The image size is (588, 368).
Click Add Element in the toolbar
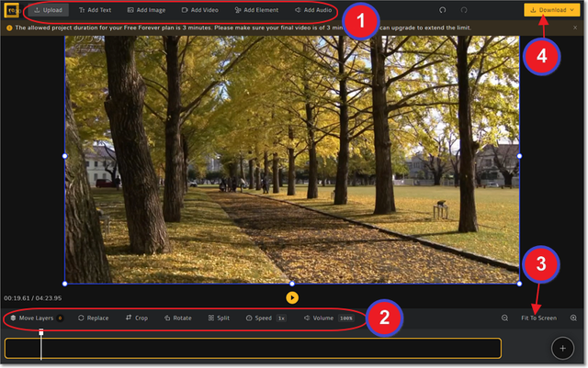pos(256,10)
